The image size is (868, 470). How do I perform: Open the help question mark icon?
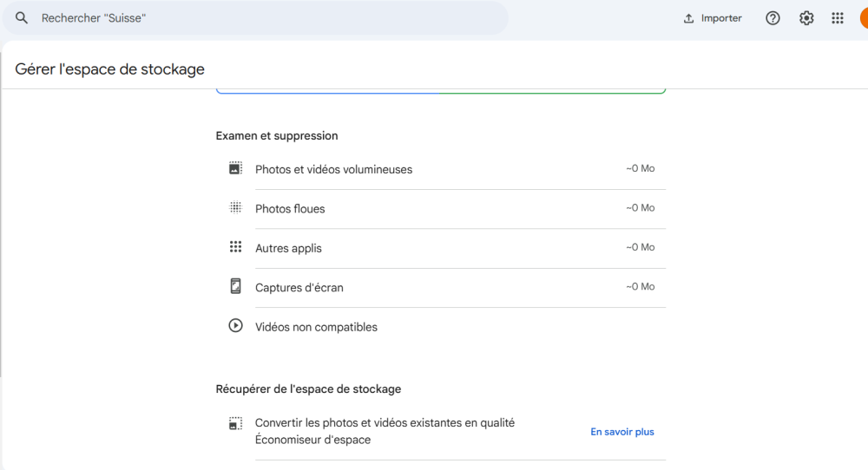pyautogui.click(x=773, y=18)
